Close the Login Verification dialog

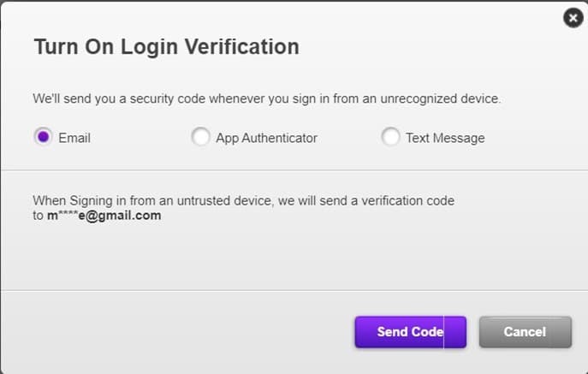tap(573, 18)
